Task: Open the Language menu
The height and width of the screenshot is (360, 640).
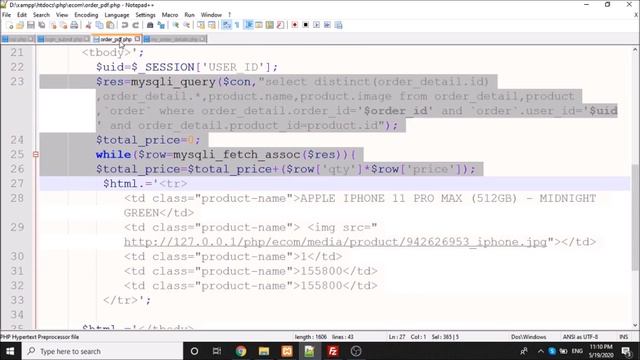Action: pos(117,15)
